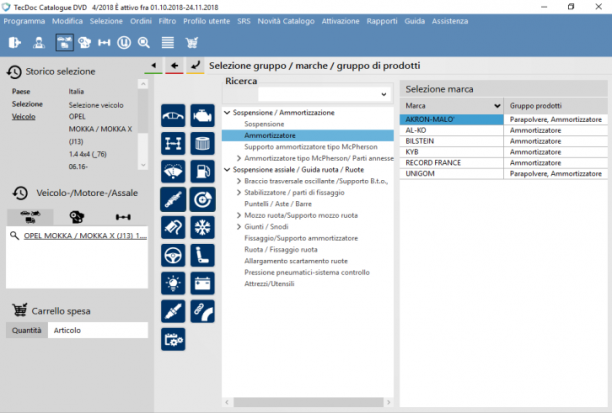This screenshot has height=413, width=612.
Task: Select the exhaust system category icon
Action: 173,228
